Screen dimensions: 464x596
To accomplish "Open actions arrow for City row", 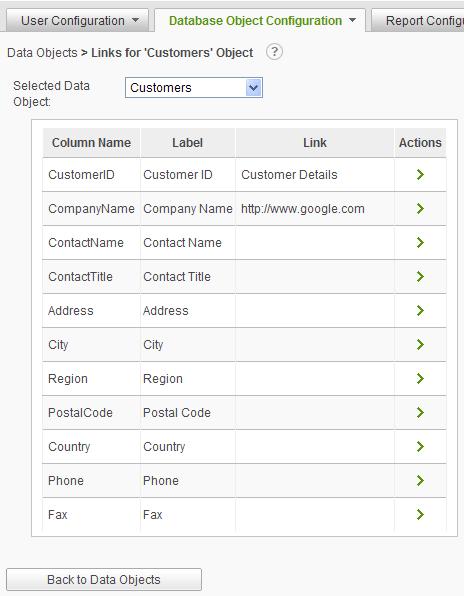I will tap(420, 345).
